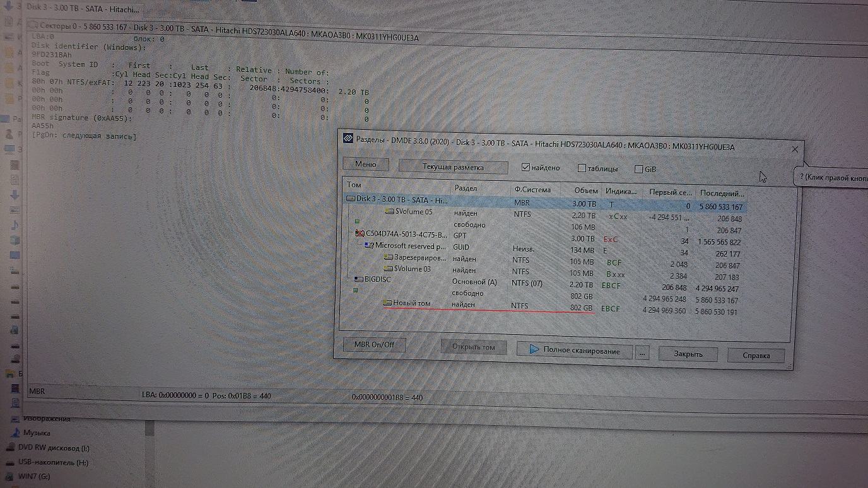
Task: Toggle the GiB units checkbox
Action: coord(638,169)
